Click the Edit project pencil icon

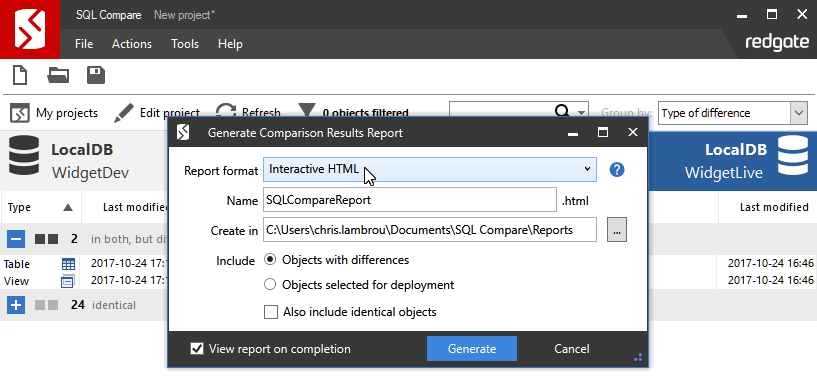(x=123, y=113)
